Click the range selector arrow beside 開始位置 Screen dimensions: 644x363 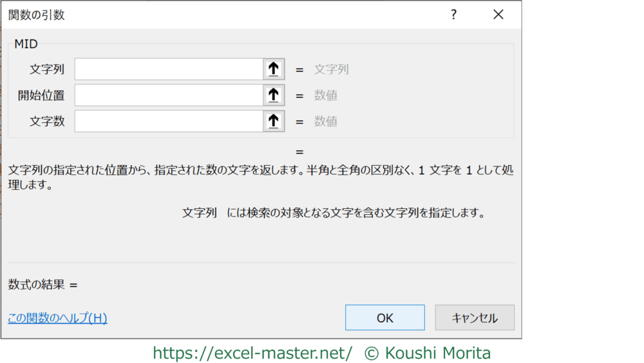[x=274, y=95]
